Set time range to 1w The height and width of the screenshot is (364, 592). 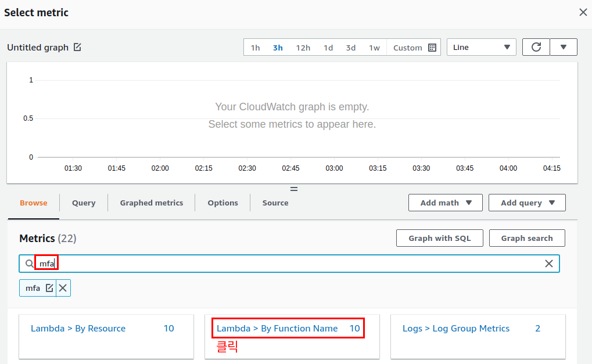[x=374, y=48]
